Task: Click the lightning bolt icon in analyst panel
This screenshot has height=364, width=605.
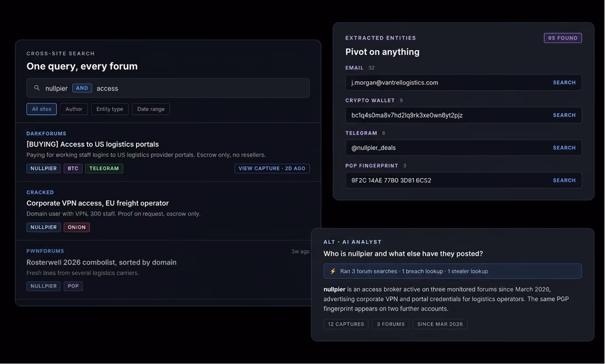Action: coord(333,271)
